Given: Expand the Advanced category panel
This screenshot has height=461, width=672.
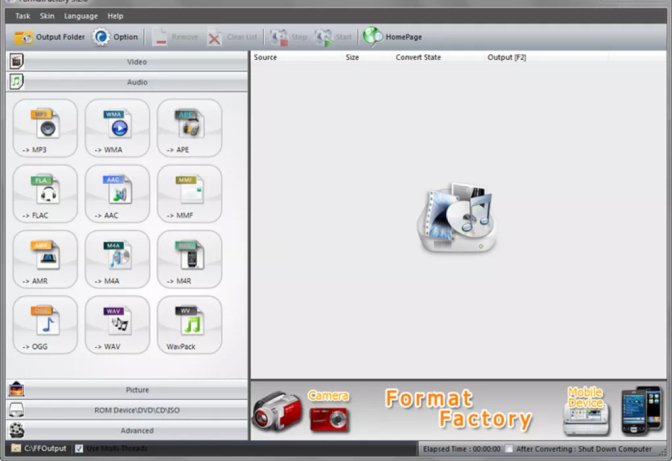Looking at the screenshot, I should point(127,430).
